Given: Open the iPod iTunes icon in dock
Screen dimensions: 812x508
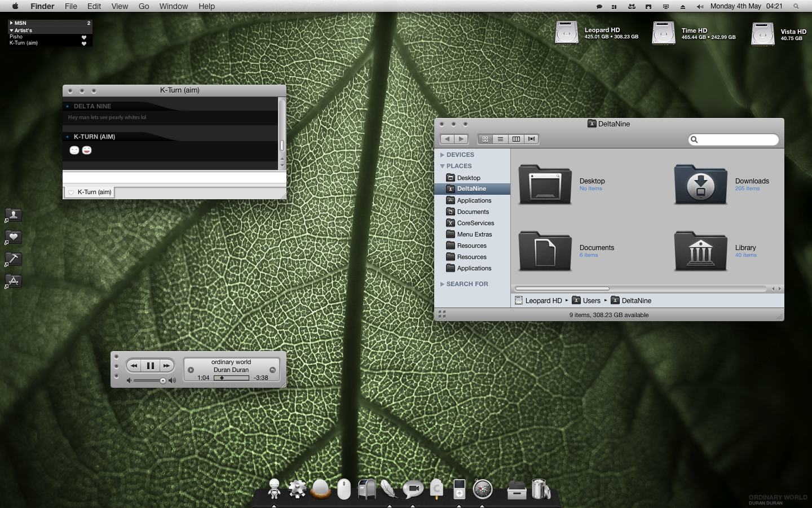Looking at the screenshot, I should [x=460, y=489].
